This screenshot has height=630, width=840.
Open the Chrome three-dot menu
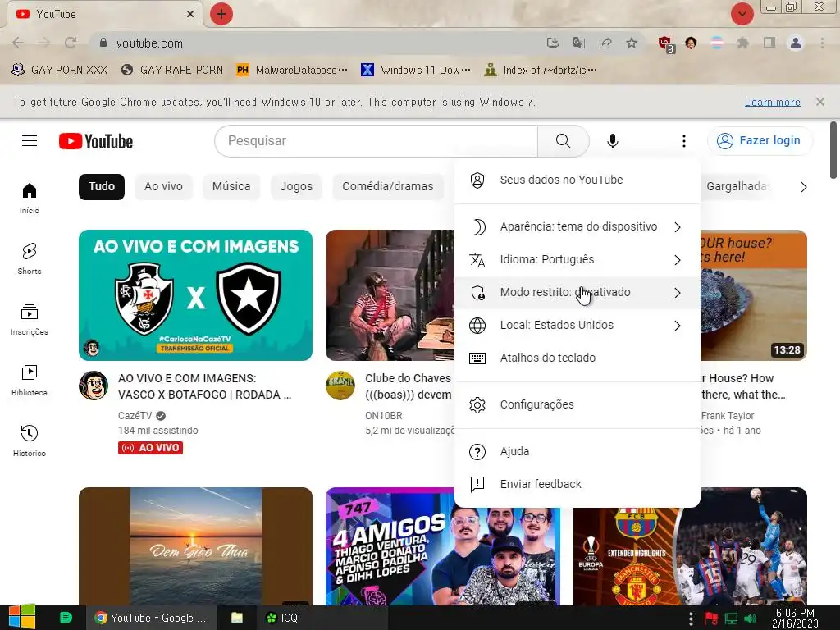coord(822,43)
